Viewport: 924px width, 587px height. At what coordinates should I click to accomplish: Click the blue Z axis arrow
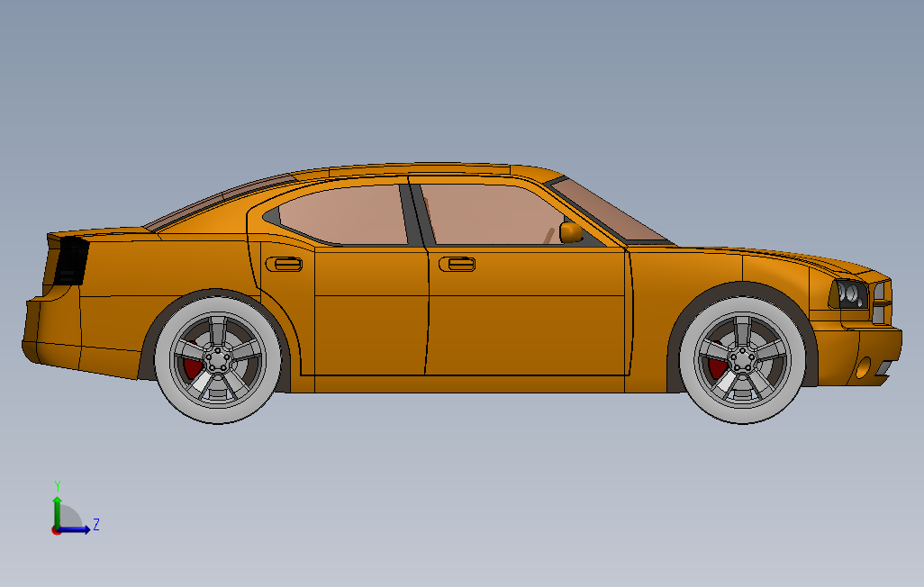(74, 529)
